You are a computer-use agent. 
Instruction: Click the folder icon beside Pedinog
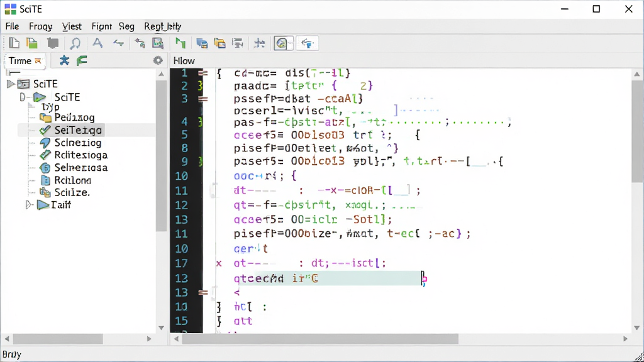click(x=45, y=118)
